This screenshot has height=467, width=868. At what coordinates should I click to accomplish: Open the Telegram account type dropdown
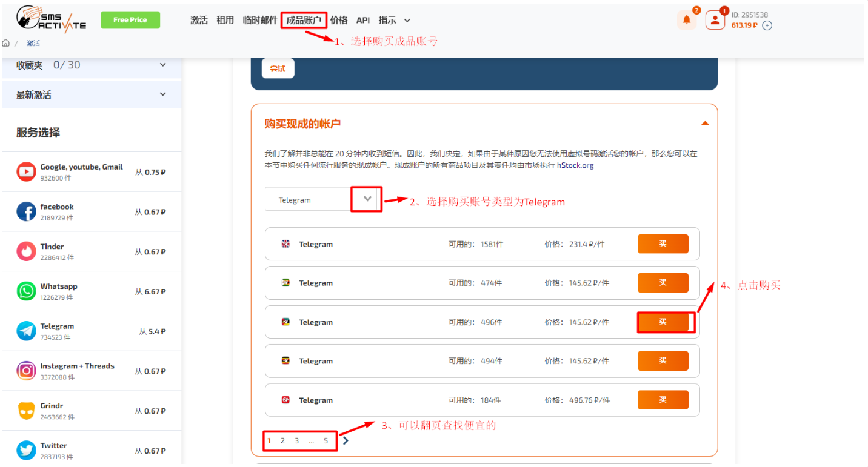367,199
